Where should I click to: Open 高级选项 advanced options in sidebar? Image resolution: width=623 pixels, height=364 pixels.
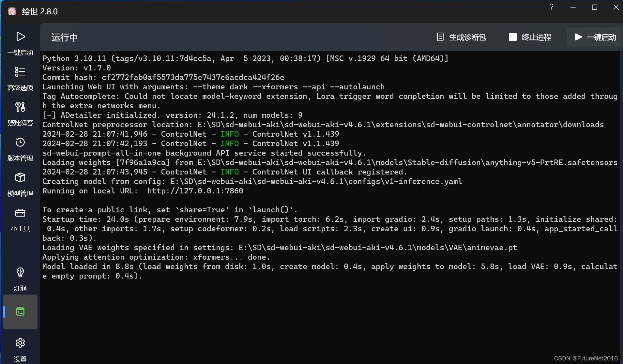pyautogui.click(x=20, y=79)
